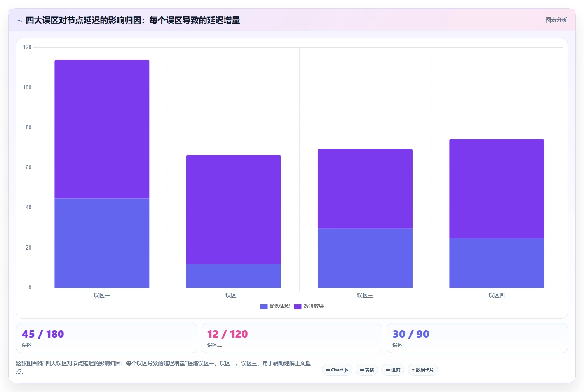Select the 进度 tag chip

[x=393, y=370]
